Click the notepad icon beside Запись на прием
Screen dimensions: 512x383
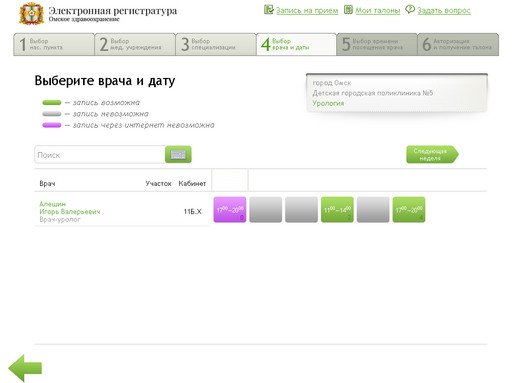(269, 10)
